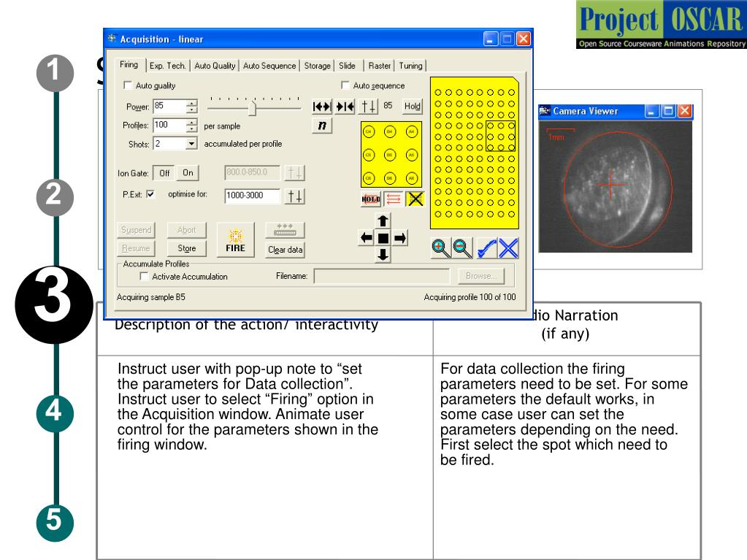Set Ion Gate to On
747x560 pixels.
(x=188, y=173)
